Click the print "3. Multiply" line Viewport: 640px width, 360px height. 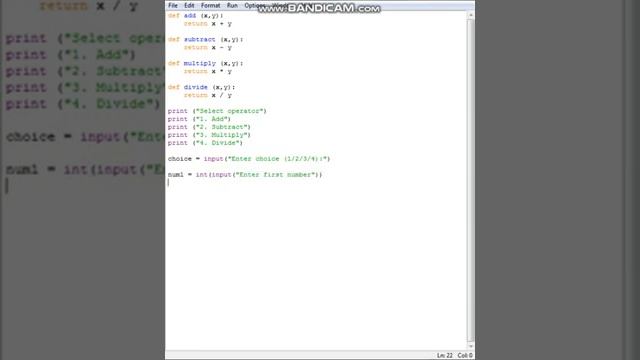pyautogui.click(x=209, y=135)
